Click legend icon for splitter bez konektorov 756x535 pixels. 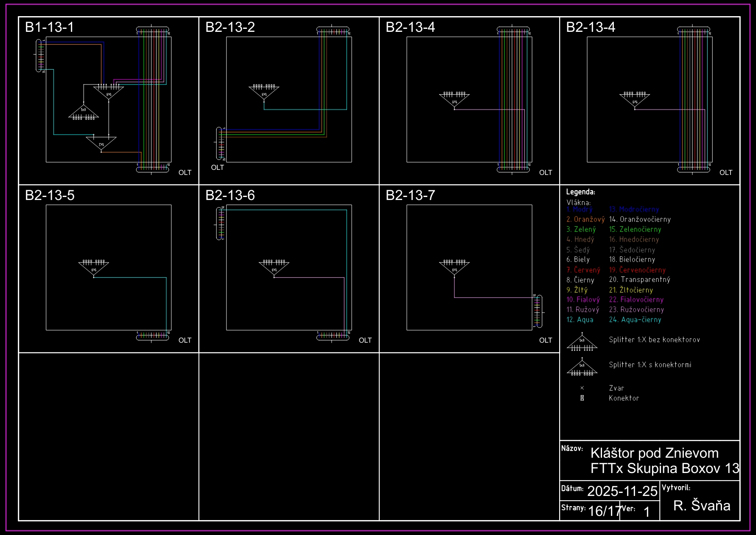pos(582,343)
